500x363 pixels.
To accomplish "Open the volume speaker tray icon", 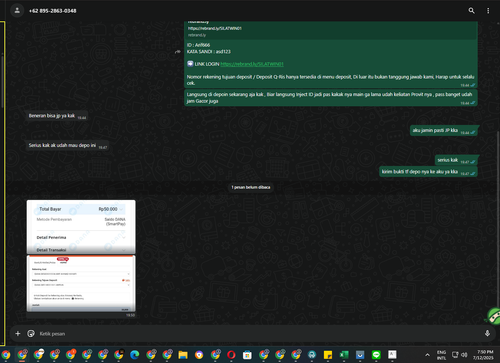I will (x=464, y=355).
